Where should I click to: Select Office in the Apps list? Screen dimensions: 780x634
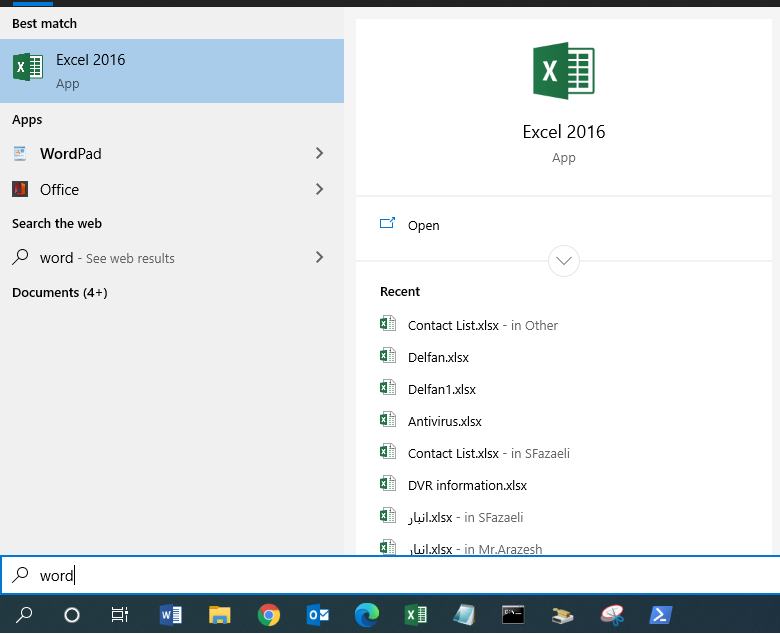pos(172,189)
